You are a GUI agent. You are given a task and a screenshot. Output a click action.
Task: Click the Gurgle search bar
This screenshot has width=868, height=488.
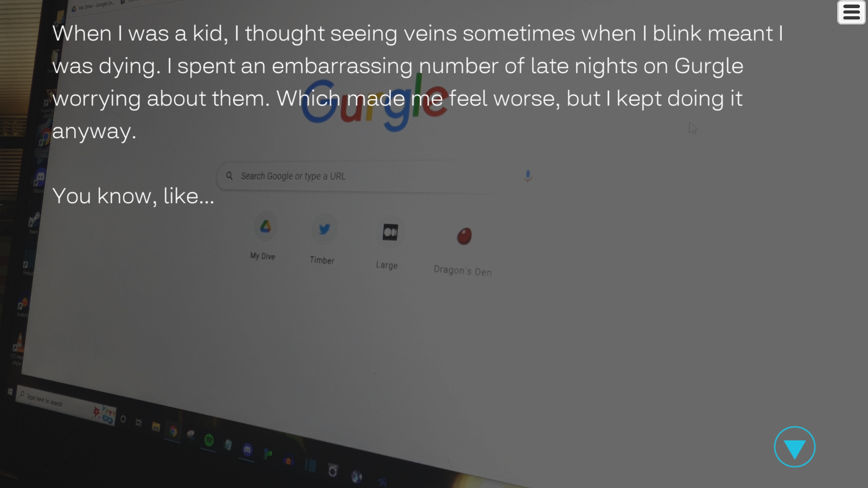pos(375,177)
